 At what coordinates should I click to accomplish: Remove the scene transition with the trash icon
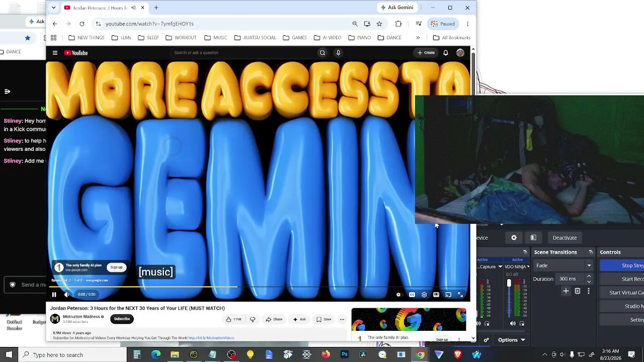[x=578, y=291]
